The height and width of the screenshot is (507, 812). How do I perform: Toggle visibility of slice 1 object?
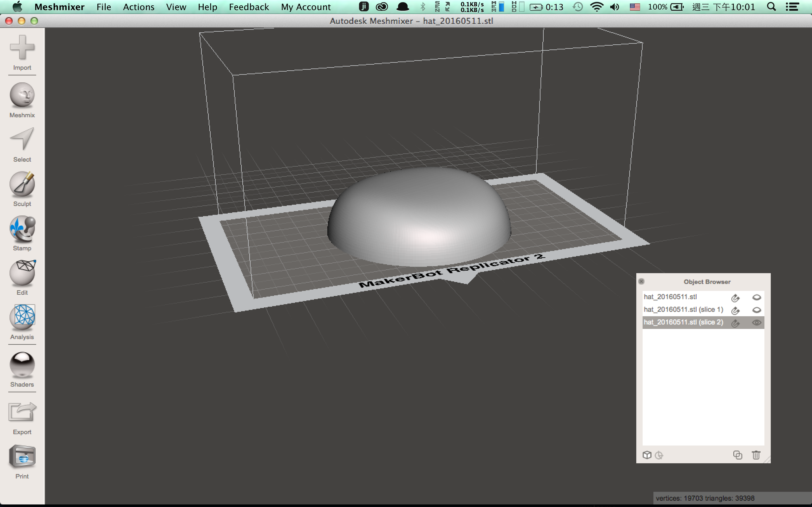pyautogui.click(x=756, y=310)
